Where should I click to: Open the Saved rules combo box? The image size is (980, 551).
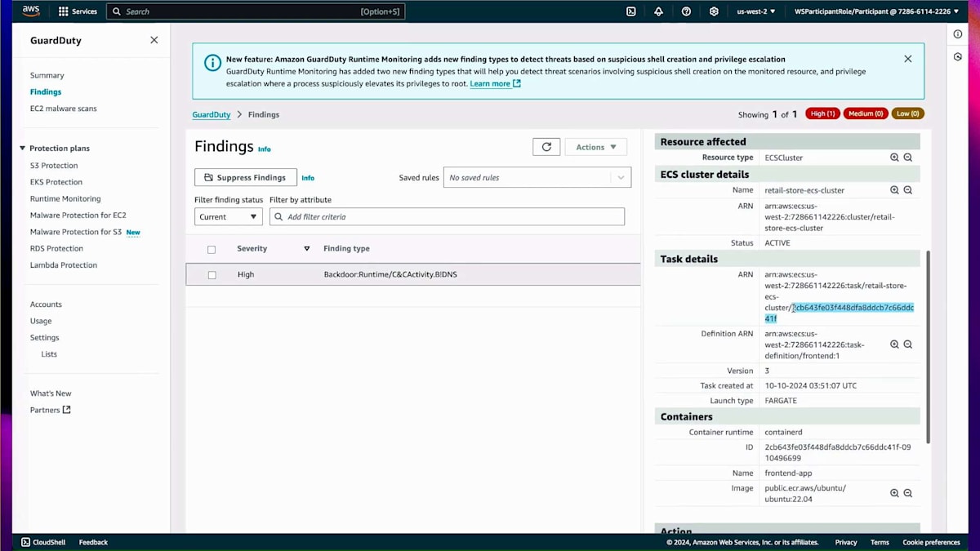[537, 177]
